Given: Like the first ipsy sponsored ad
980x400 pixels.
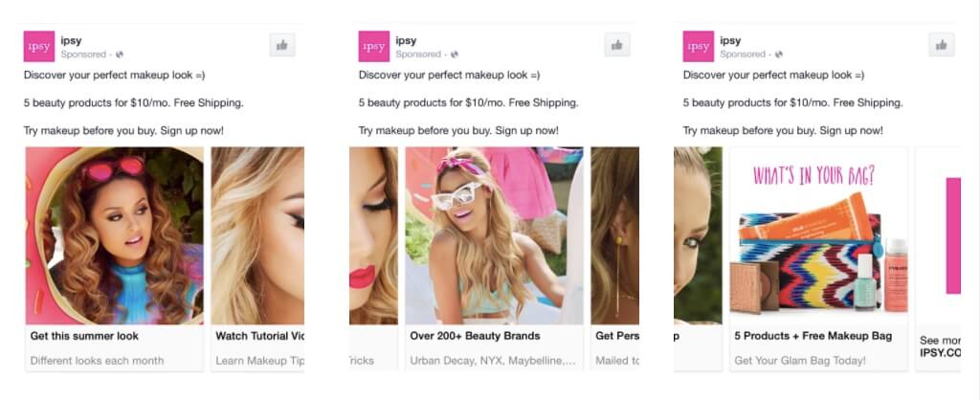Looking at the screenshot, I should tap(282, 45).
